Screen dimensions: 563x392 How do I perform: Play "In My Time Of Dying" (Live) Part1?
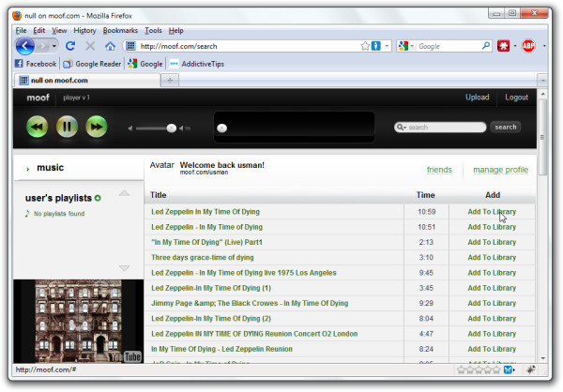tap(206, 242)
